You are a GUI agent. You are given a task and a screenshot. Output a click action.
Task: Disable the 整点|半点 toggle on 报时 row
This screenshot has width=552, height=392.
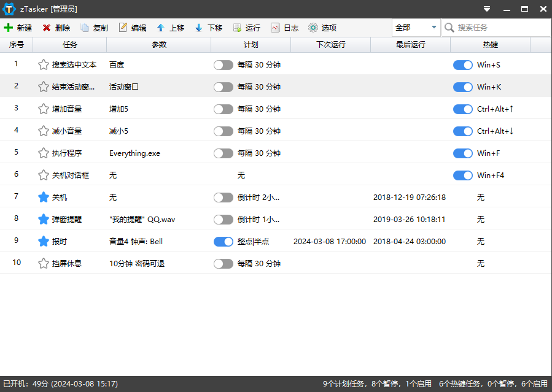(x=224, y=242)
